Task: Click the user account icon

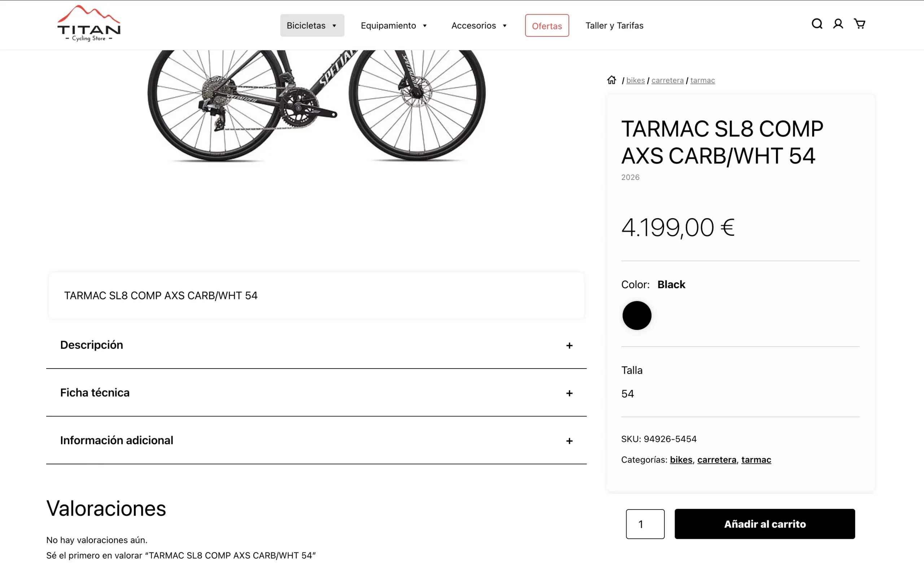Action: (x=838, y=24)
